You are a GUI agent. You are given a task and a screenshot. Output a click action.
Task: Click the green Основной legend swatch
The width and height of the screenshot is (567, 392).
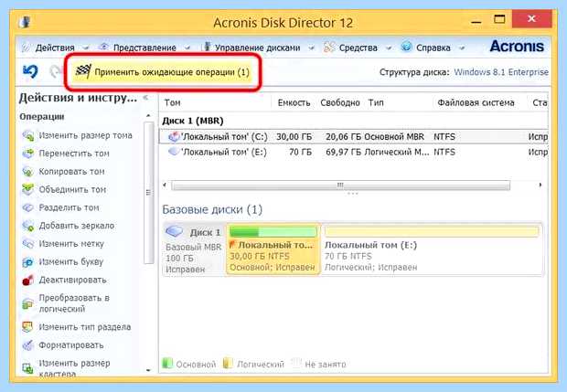[x=167, y=364]
